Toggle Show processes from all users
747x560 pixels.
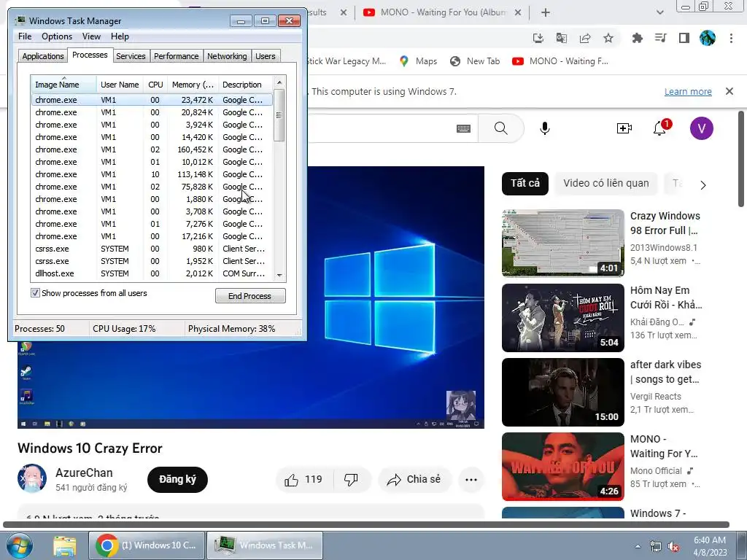pyautogui.click(x=35, y=293)
